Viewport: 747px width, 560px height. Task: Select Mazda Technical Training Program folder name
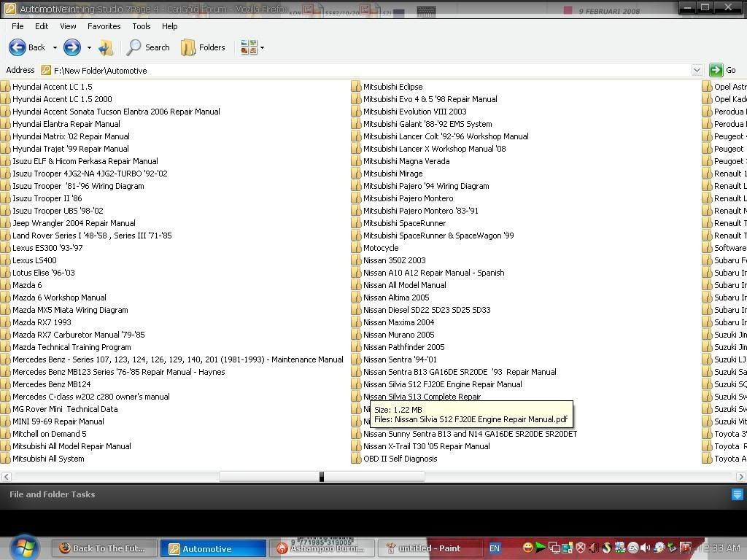point(71,347)
